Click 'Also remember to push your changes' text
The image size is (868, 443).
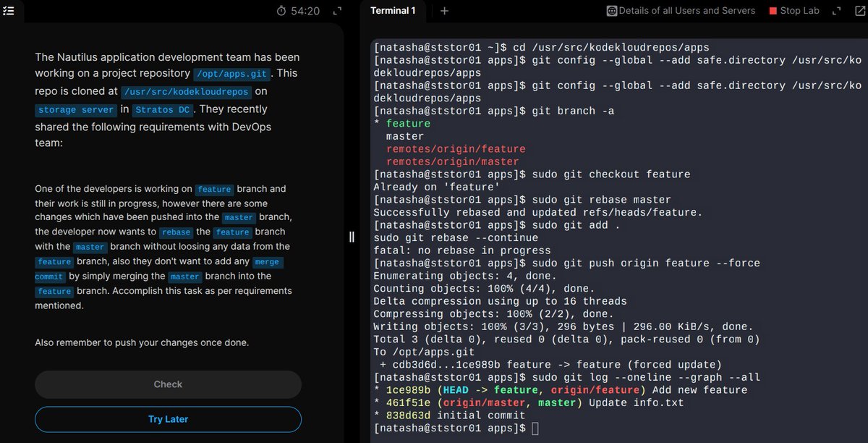tap(142, 342)
